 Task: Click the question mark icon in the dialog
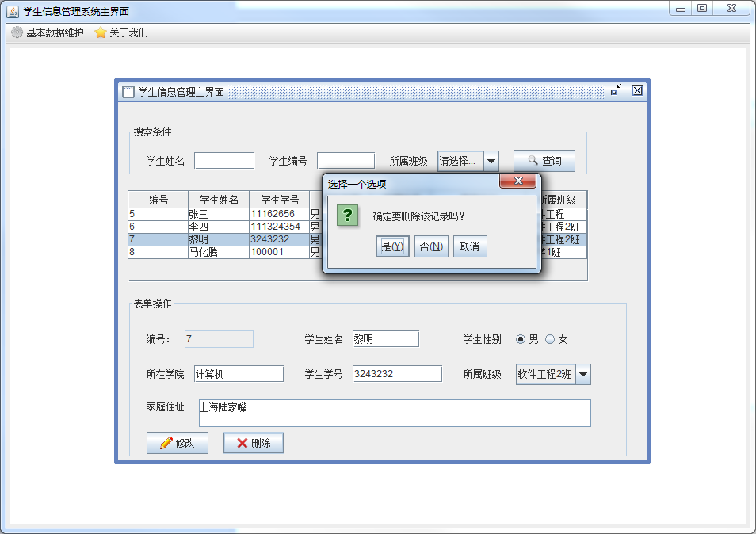coord(347,215)
